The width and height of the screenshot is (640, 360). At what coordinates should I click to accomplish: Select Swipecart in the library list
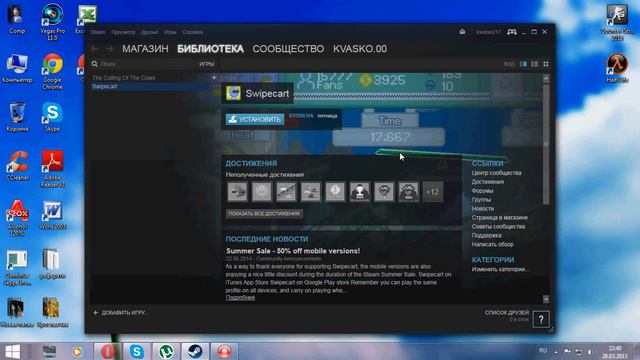[149, 87]
